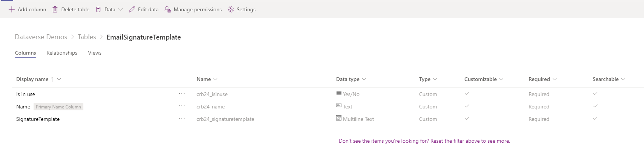Click Customizable checkmark for Is in use
Image resolution: width=644 pixels, height=151 pixels.
coord(467,94)
